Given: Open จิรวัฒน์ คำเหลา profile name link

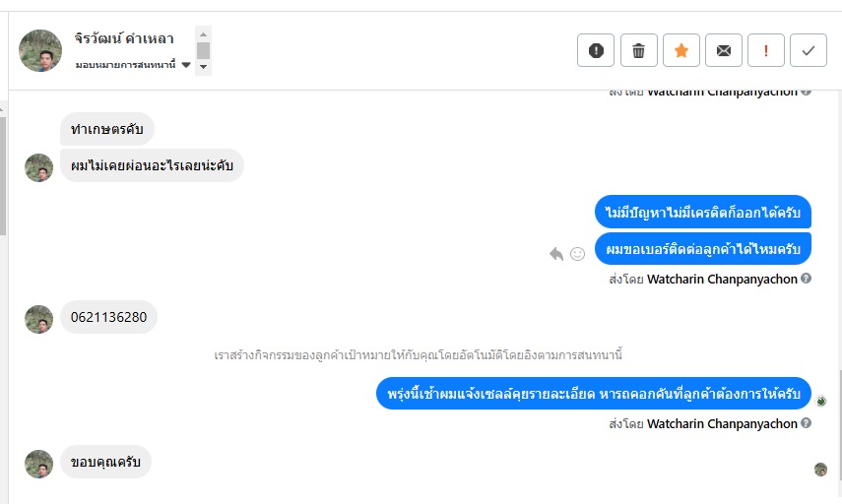Looking at the screenshot, I should pos(124,39).
